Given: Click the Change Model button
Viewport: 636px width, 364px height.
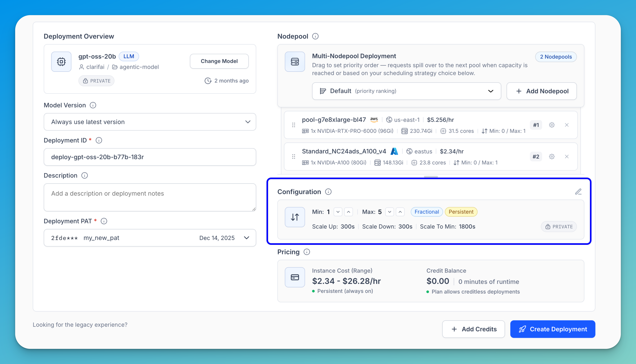Looking at the screenshot, I should 219,61.
